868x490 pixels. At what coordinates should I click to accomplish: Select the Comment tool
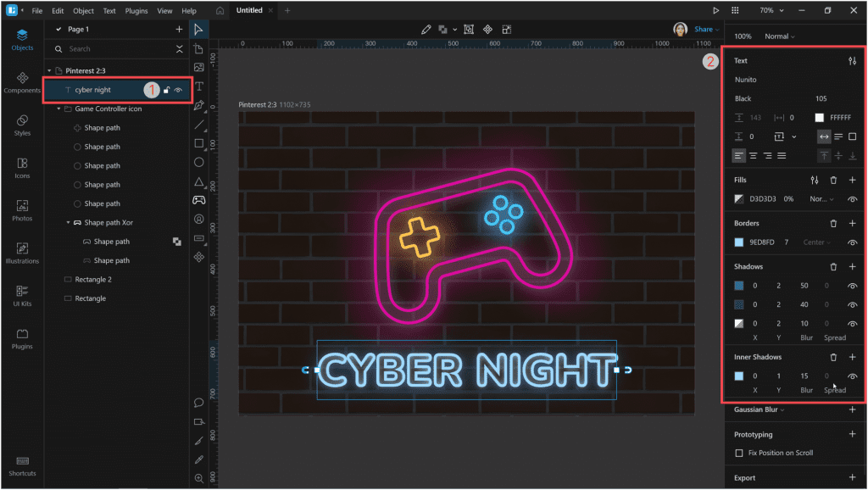tap(198, 403)
